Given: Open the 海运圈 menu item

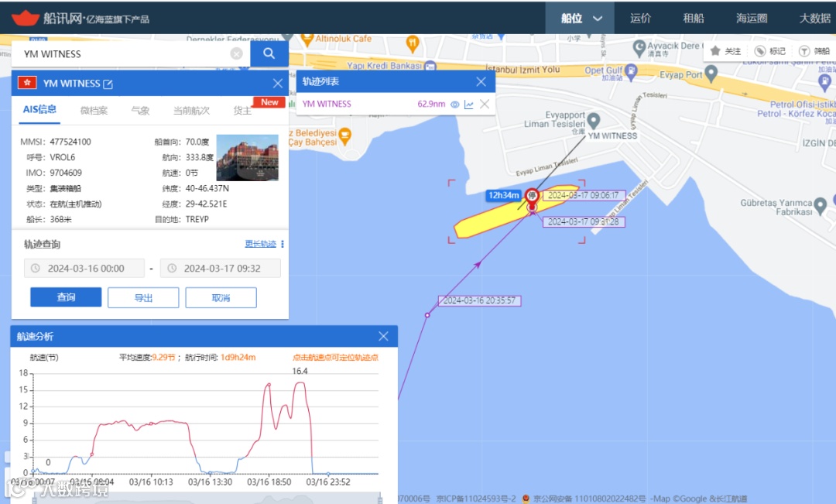Looking at the screenshot, I should click(x=752, y=18).
